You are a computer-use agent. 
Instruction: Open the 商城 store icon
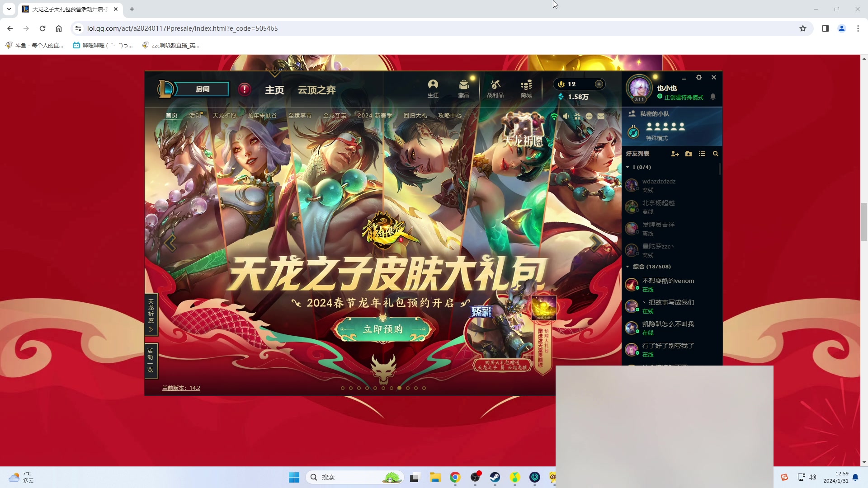pos(526,88)
